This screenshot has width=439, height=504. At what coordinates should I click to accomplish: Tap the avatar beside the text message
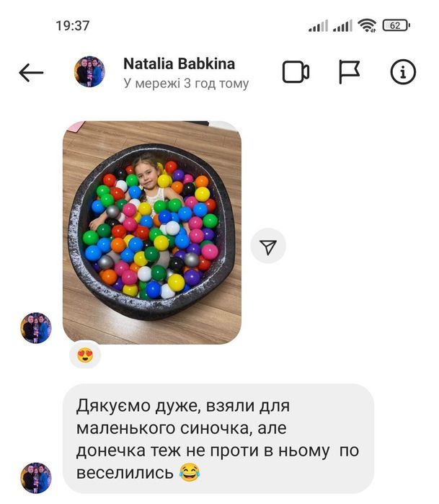pos(36,478)
